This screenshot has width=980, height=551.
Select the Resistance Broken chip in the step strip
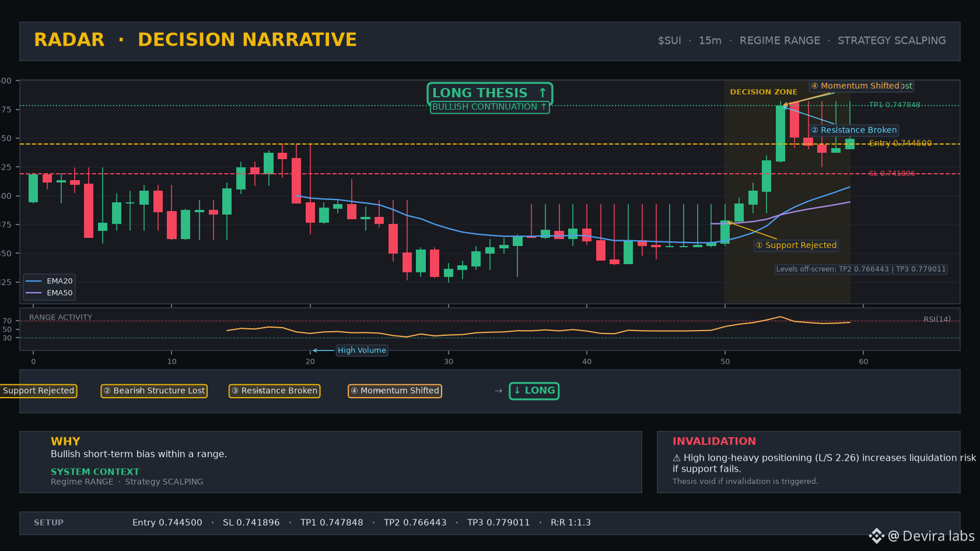(274, 391)
